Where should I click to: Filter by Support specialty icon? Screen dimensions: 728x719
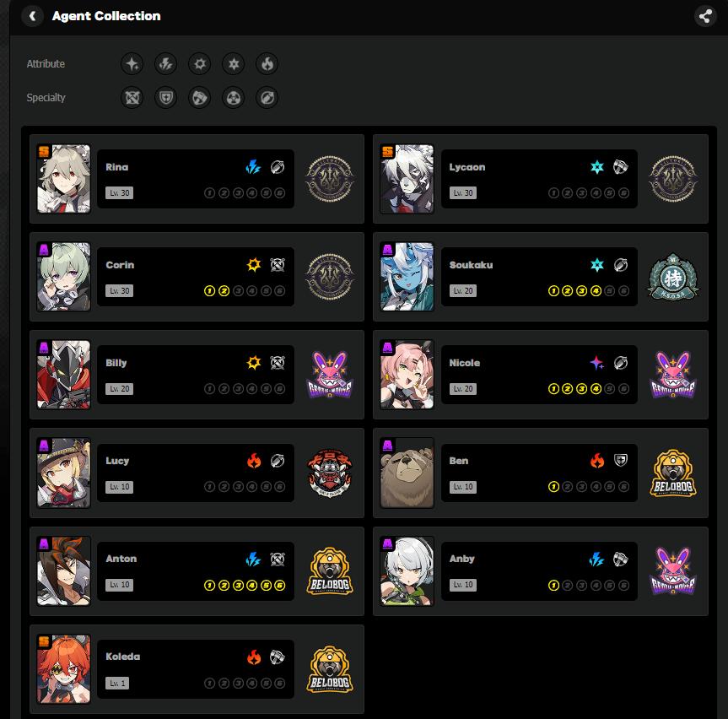(267, 98)
